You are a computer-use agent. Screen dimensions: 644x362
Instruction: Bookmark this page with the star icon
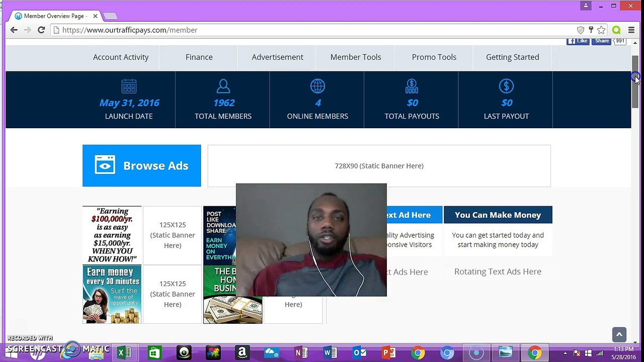click(x=601, y=30)
